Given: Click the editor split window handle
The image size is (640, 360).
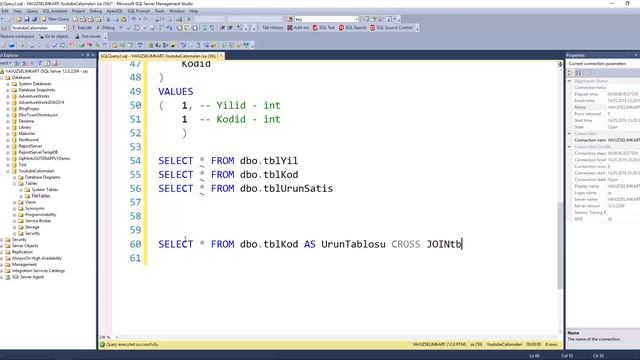Looking at the screenshot, I should coord(560,64).
